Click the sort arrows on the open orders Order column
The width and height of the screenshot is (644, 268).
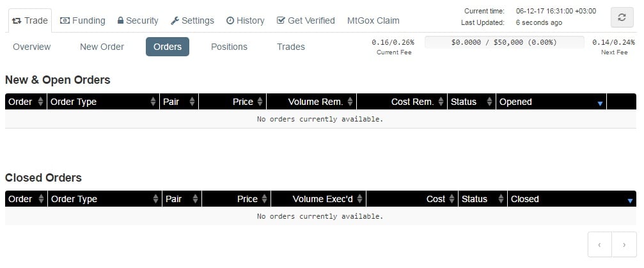[40, 102]
